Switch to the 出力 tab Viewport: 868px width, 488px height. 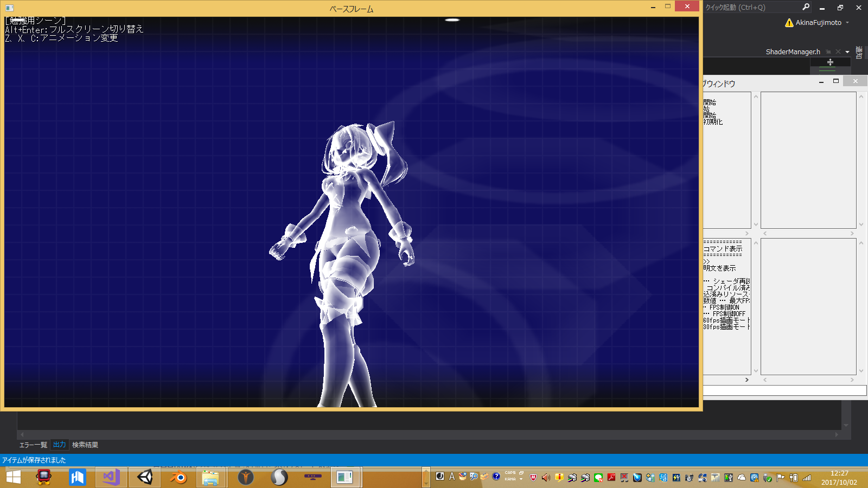pyautogui.click(x=60, y=445)
